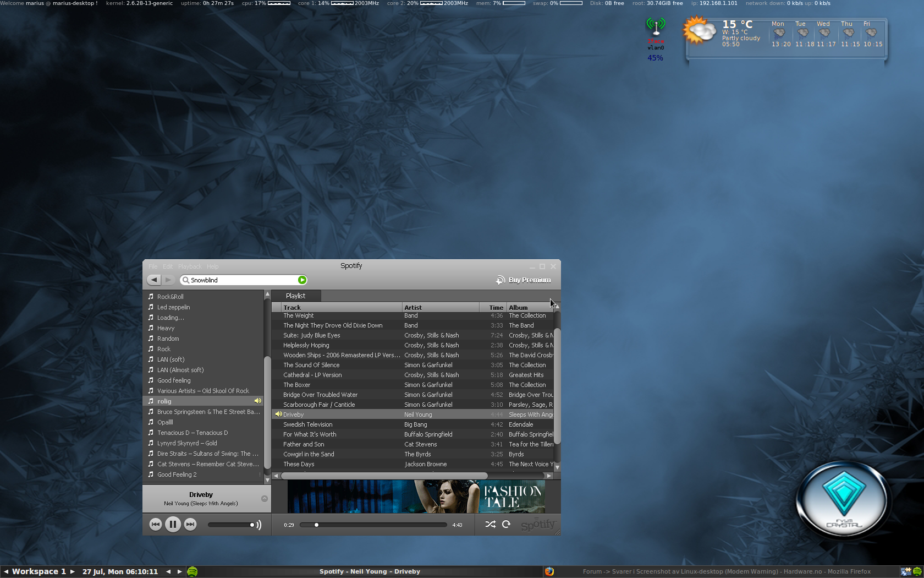Image resolution: width=924 pixels, height=578 pixels.
Task: Skip to previous track button
Action: (156, 525)
